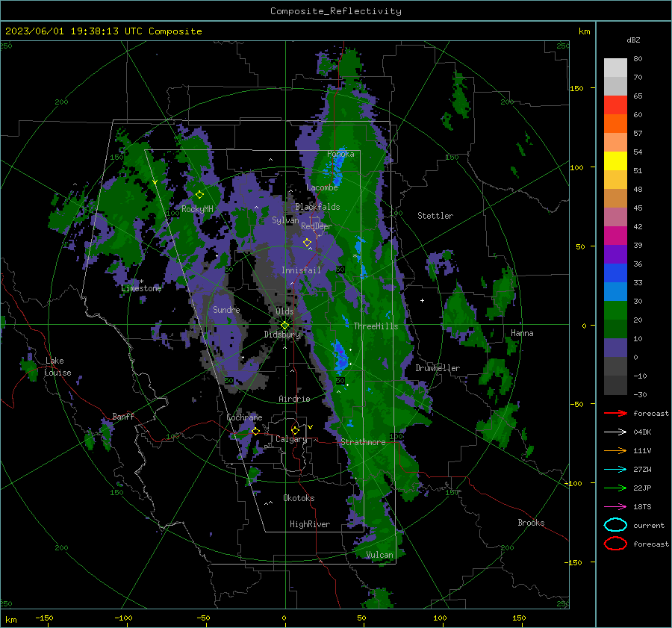Click the green 22JP arrow in legend

point(615,488)
